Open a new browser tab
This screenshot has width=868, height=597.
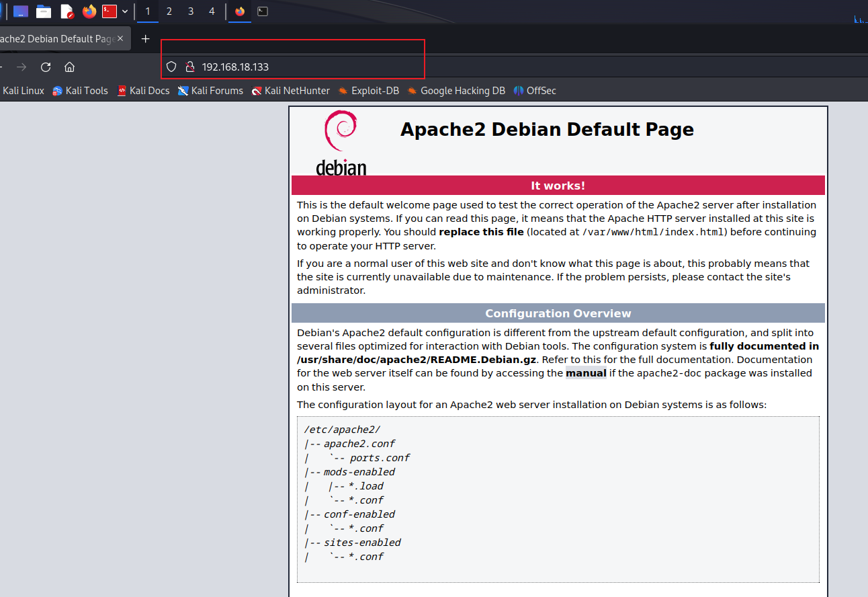[x=145, y=39]
